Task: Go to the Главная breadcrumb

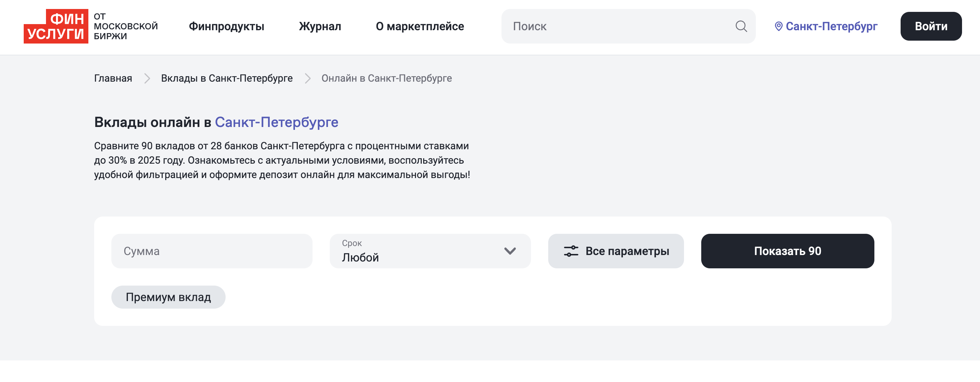Action: coord(113,78)
